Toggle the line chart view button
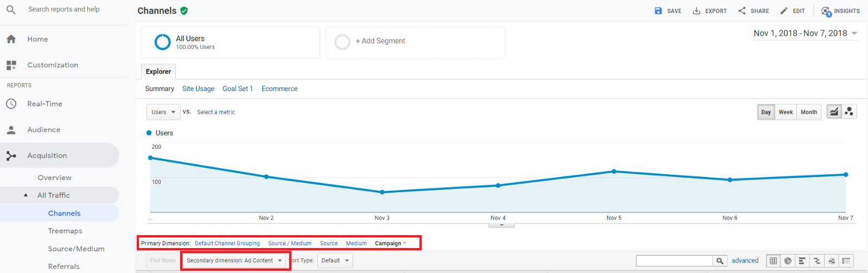Viewport: 868px width, 273px height. (834, 112)
